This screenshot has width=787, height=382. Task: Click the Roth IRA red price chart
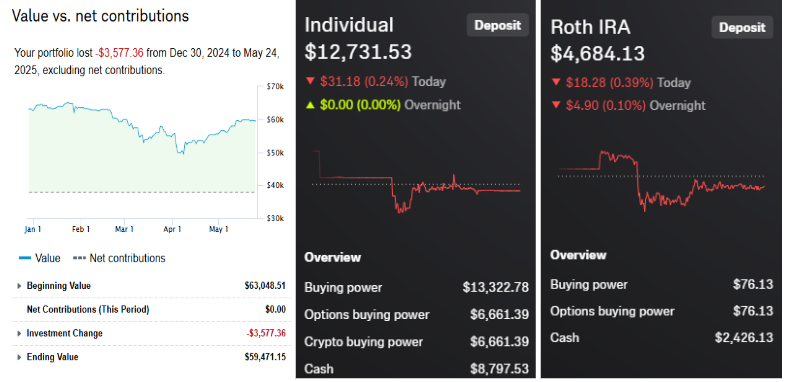point(662,181)
